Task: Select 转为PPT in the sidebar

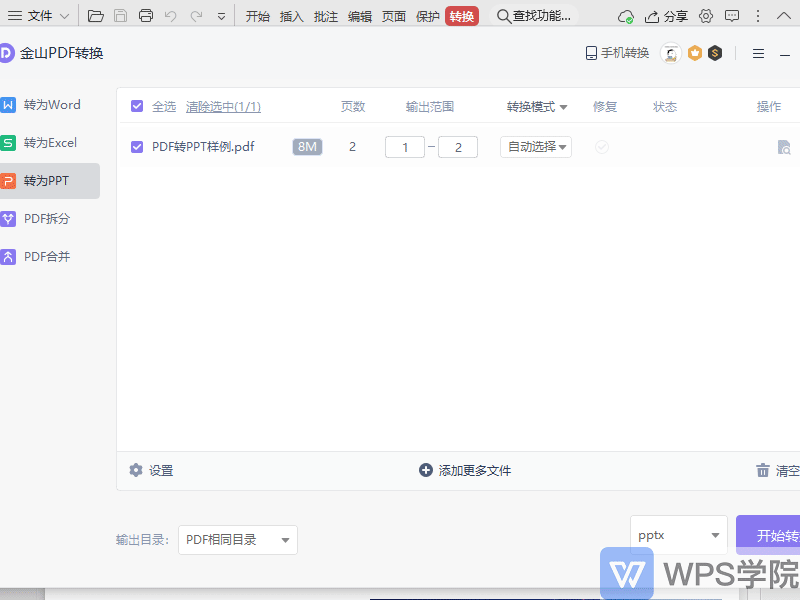Action: click(50, 181)
